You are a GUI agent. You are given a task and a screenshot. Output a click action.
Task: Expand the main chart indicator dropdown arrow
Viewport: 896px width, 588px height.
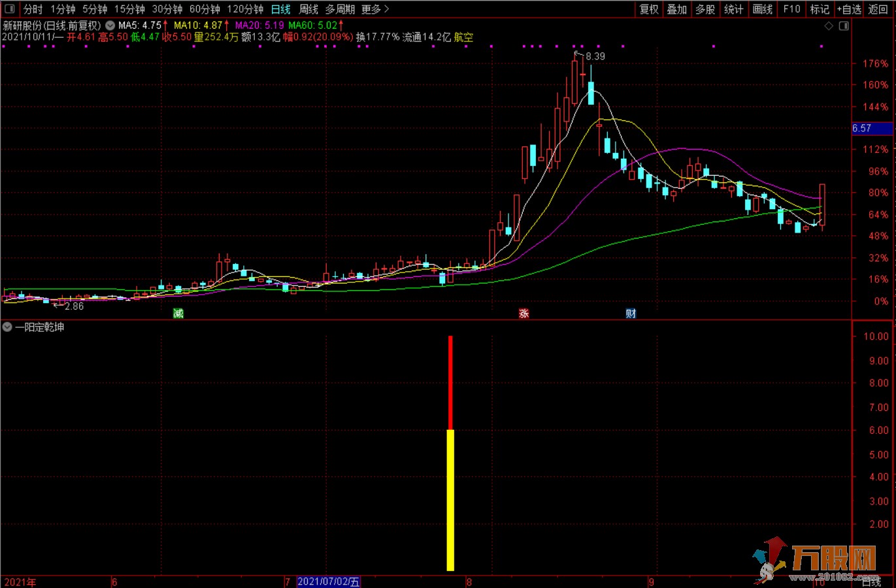point(110,25)
